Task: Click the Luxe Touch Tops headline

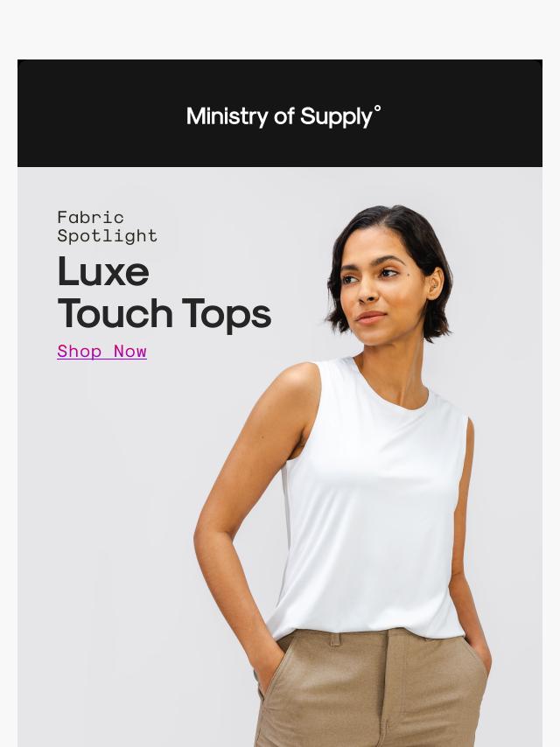Action: (x=164, y=293)
